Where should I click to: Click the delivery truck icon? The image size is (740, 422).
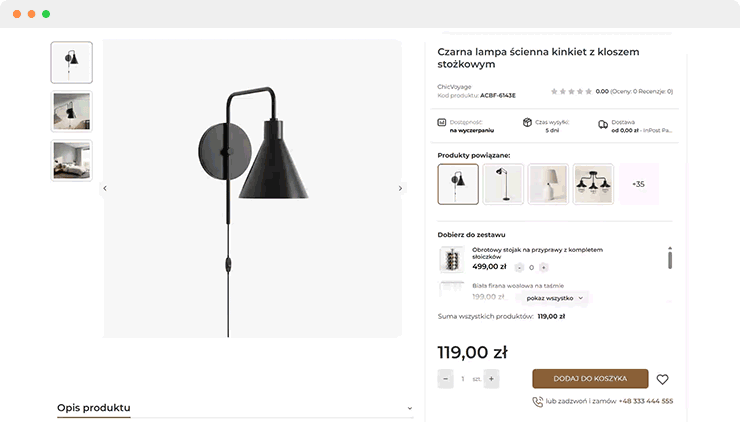coord(603,124)
